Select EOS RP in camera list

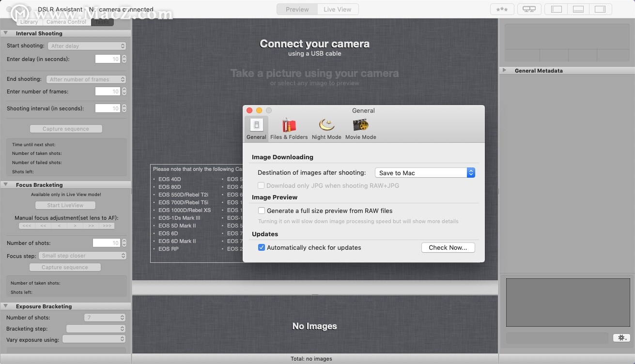pyautogui.click(x=169, y=249)
